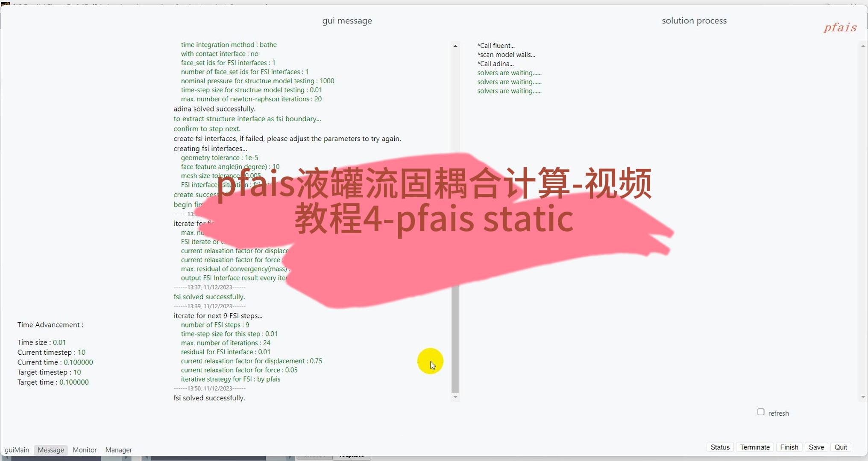Click the 'gui message' heading
The width and height of the screenshot is (868, 461).
pos(347,20)
